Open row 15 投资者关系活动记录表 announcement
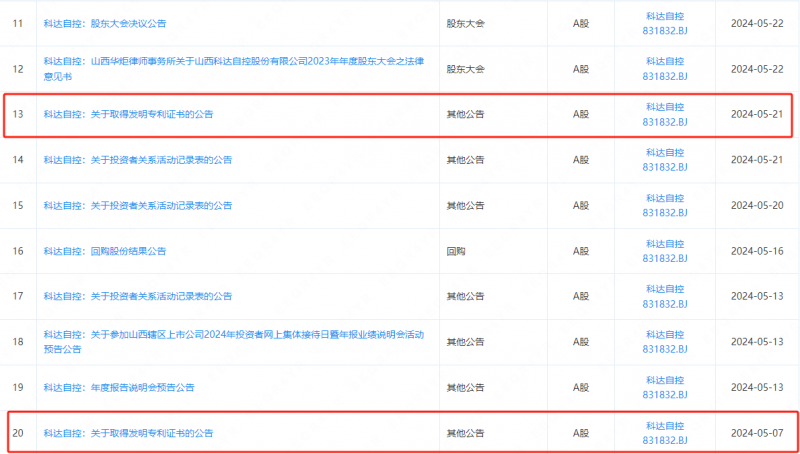The image size is (800, 454). [138, 206]
